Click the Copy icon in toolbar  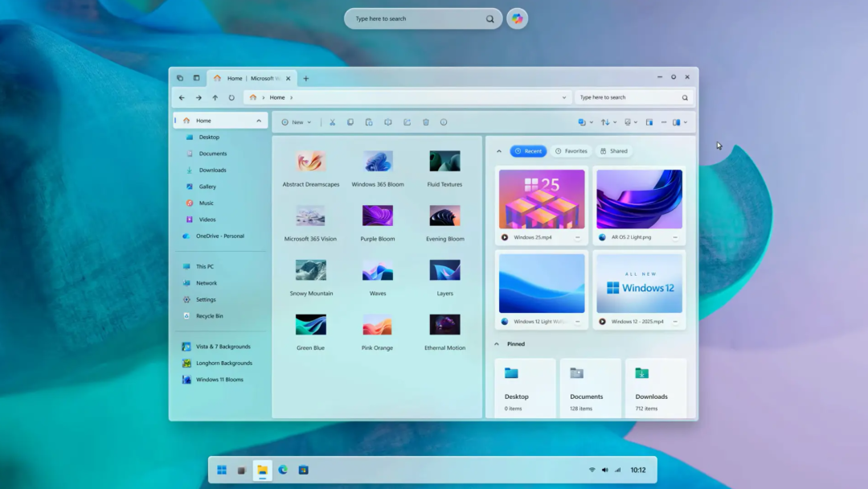point(350,122)
